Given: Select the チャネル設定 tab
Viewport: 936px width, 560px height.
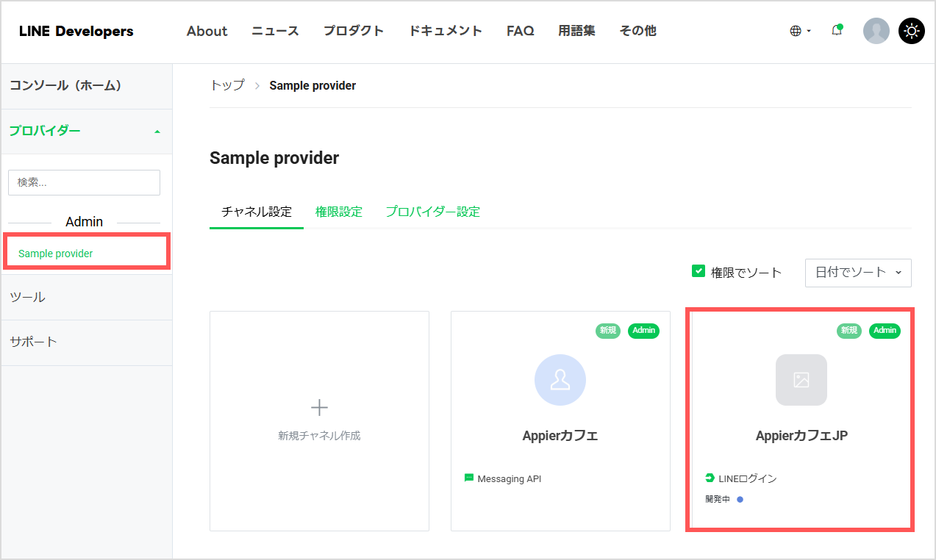Looking at the screenshot, I should 257,212.
